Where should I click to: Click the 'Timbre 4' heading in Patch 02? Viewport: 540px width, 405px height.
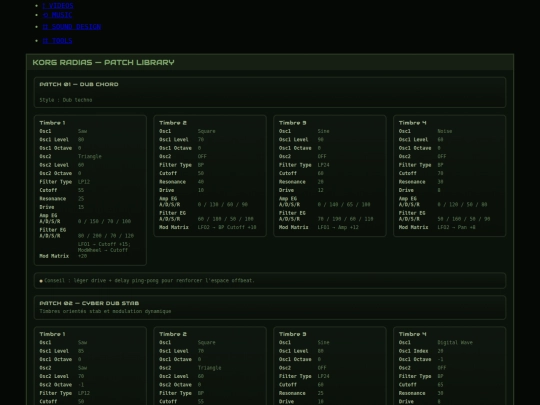413,334
